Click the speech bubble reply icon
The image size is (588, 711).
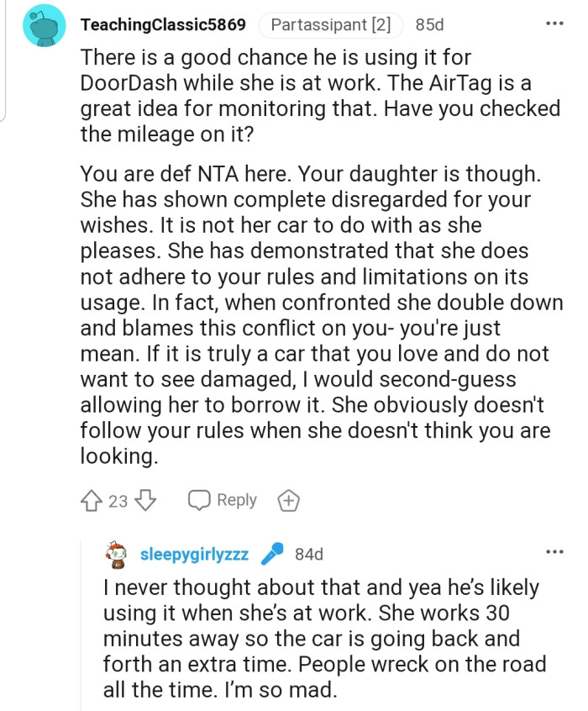[199, 501]
